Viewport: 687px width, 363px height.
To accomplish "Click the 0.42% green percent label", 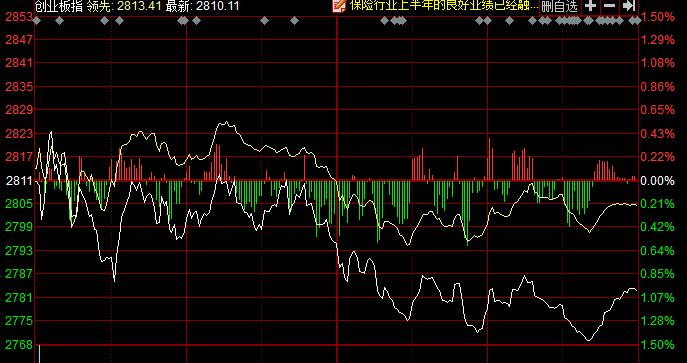I will (658, 226).
